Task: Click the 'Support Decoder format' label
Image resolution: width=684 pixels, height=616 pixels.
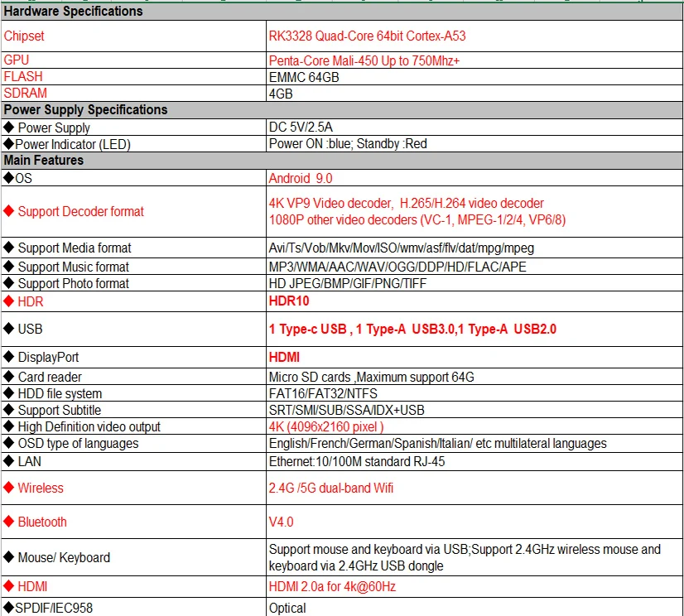Action: (133, 212)
